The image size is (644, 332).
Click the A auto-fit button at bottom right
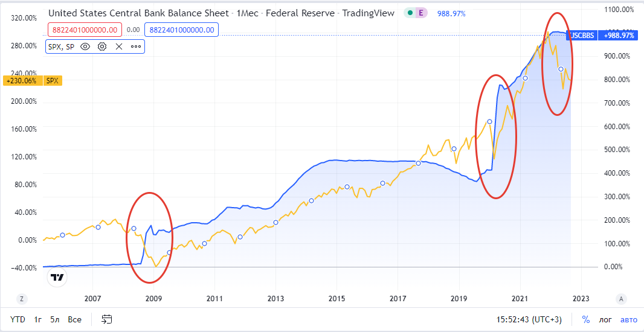pos(621,299)
